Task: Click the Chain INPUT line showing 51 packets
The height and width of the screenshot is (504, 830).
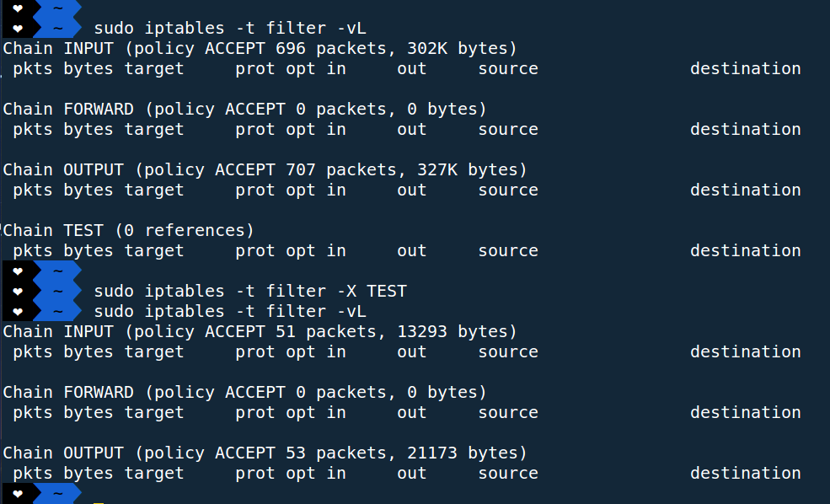Action: pyautogui.click(x=260, y=331)
